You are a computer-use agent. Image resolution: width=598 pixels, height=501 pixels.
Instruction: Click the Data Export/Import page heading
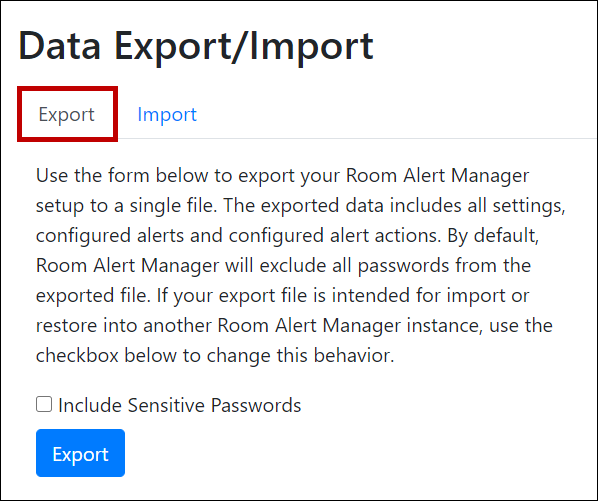(196, 47)
